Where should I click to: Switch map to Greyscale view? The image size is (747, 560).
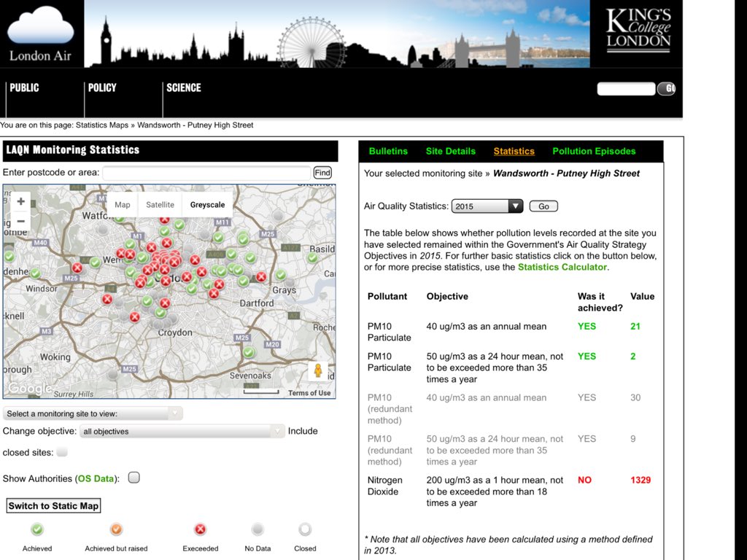point(206,205)
